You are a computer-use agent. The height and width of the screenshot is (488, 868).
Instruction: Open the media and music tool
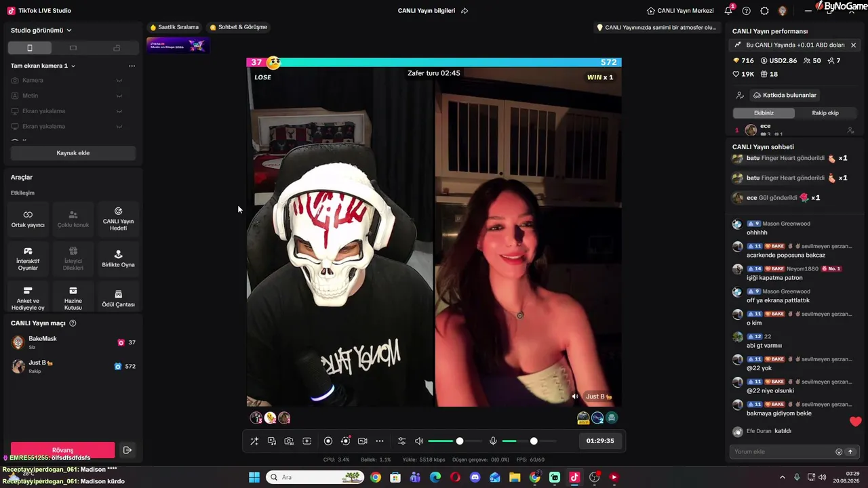click(x=272, y=441)
